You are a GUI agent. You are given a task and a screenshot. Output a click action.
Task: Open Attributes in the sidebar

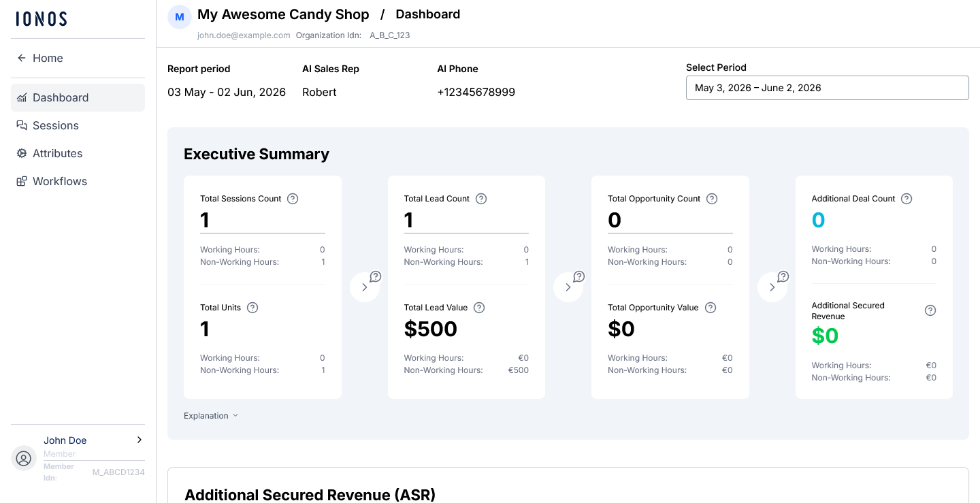[x=78, y=153]
